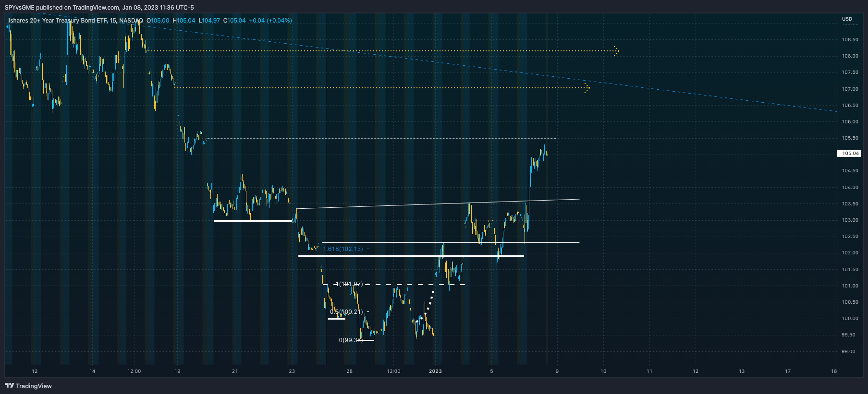
Task: Click the 104.00 price axis label
Action: [x=850, y=188]
